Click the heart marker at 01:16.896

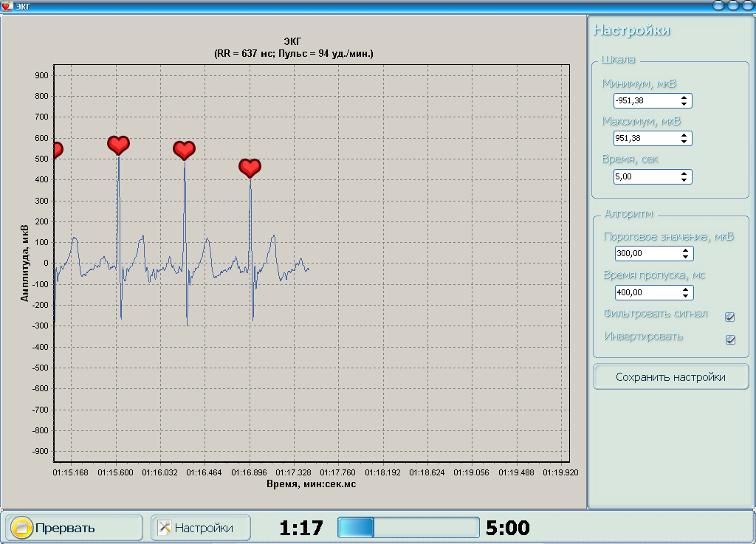point(250,168)
